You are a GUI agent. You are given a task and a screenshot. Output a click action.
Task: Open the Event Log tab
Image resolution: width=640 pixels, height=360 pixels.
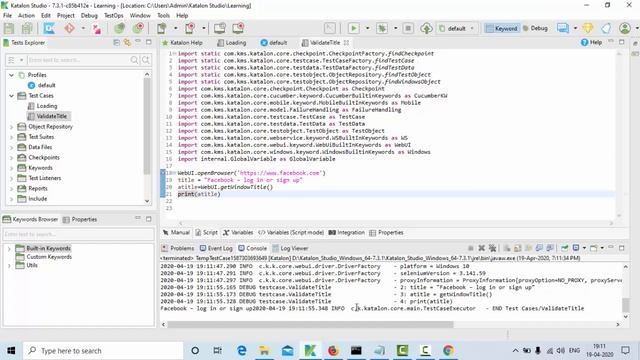click(216, 248)
